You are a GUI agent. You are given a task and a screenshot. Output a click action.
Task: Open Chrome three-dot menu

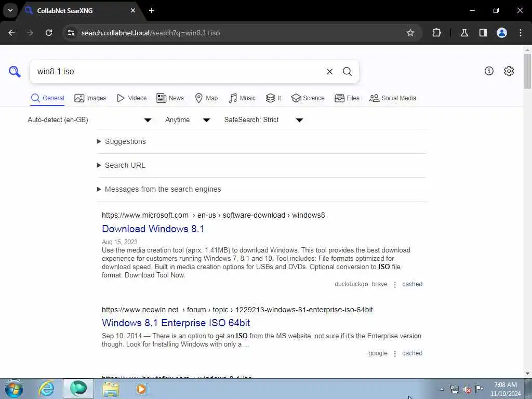point(521,33)
